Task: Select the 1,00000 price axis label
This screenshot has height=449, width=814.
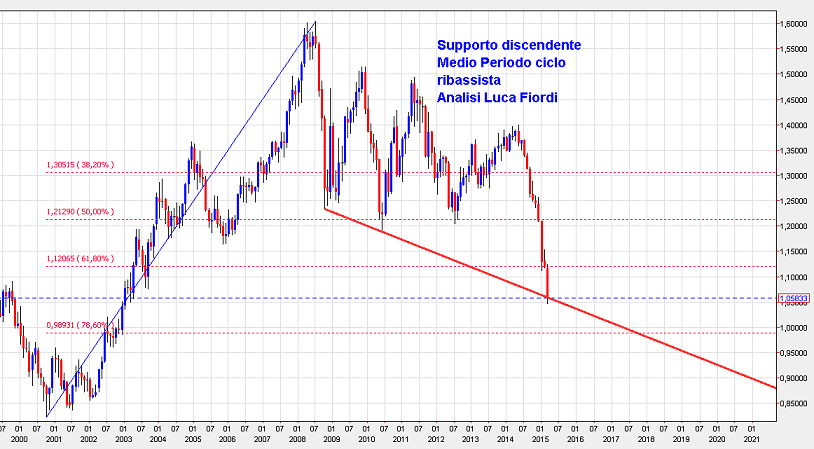Action: 794,328
